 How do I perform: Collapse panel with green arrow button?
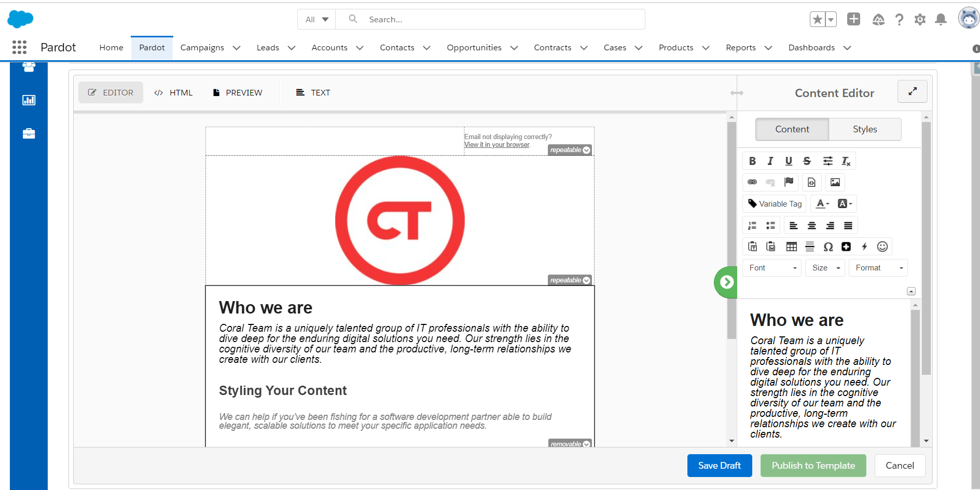(x=726, y=282)
